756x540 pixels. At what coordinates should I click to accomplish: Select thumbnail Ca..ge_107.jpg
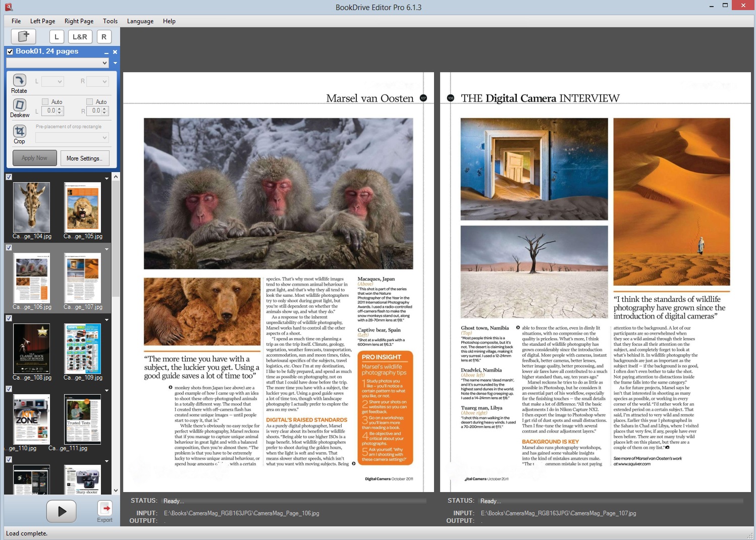[x=83, y=278]
